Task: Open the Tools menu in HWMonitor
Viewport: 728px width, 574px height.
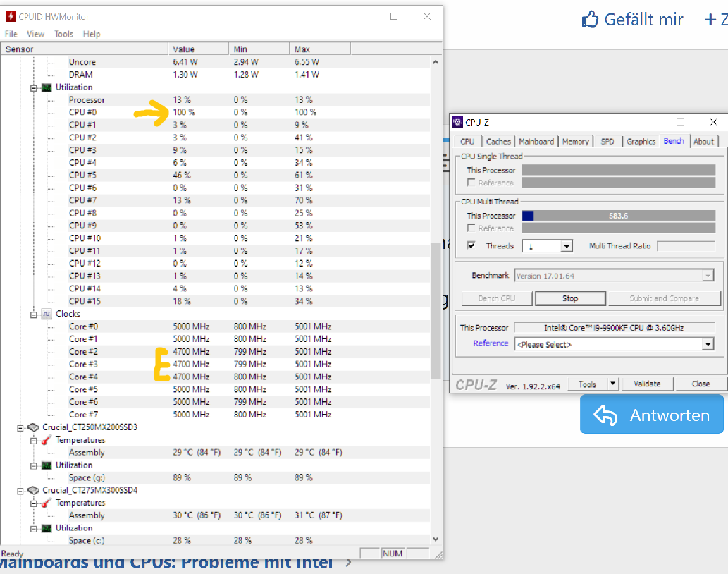Action: coord(63,34)
